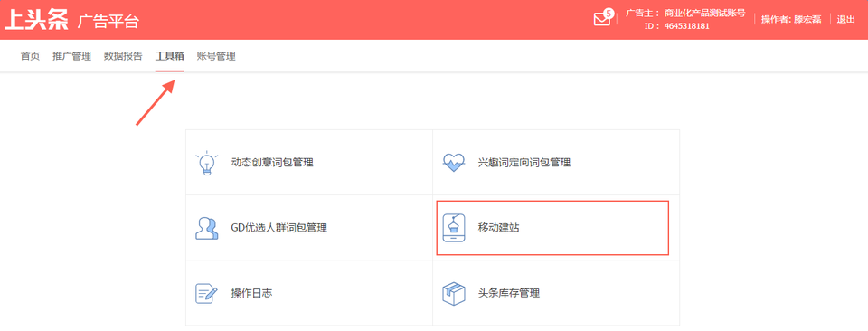Click the people icon for GD优选人群词包管理

click(x=206, y=228)
